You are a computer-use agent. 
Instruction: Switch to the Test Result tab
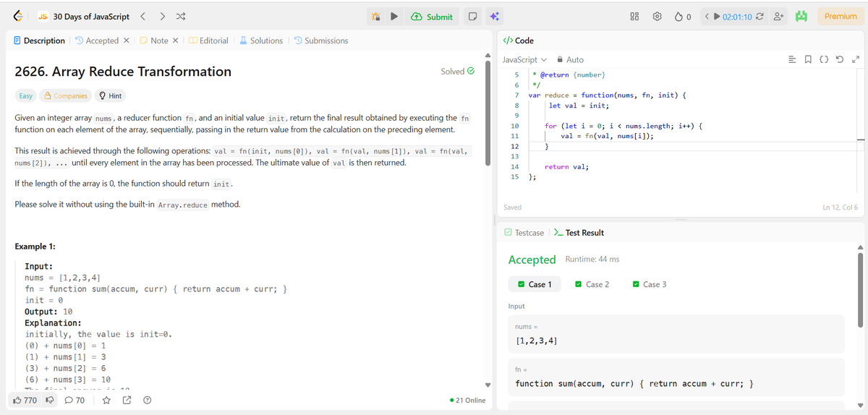click(579, 233)
